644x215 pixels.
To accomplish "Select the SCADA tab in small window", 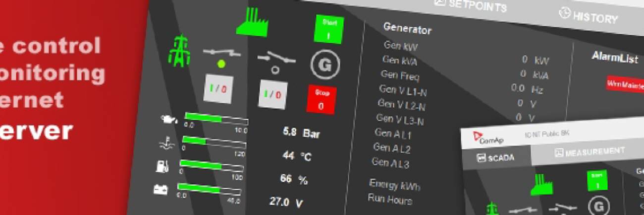I will coord(495,157).
